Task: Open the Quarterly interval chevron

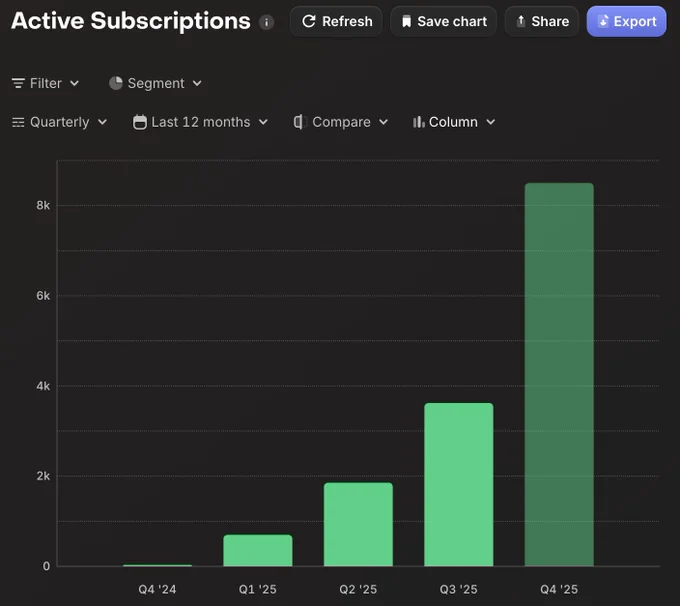Action: pyautogui.click(x=102, y=122)
